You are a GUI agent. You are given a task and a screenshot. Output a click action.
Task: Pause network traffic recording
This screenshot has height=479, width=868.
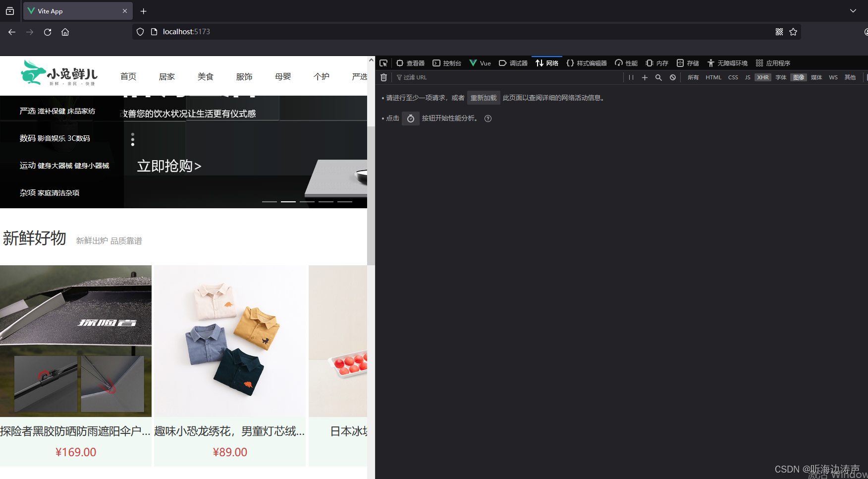coord(631,77)
